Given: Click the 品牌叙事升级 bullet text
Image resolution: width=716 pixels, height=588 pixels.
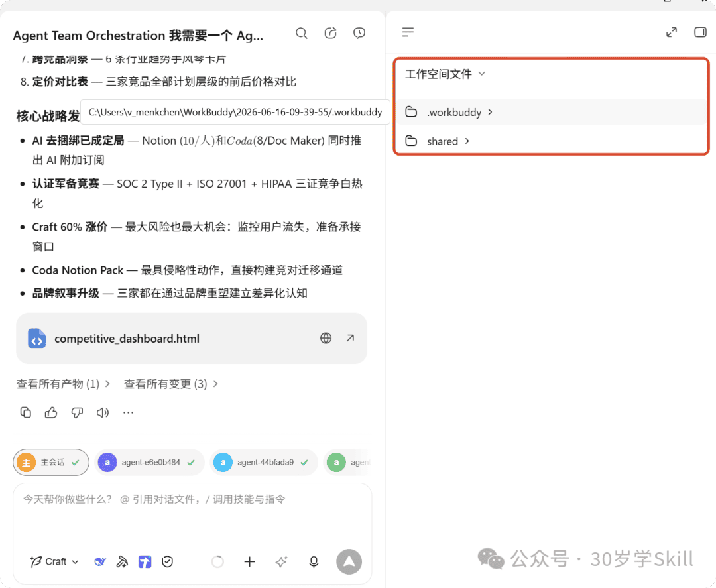Looking at the screenshot, I should tap(66, 293).
